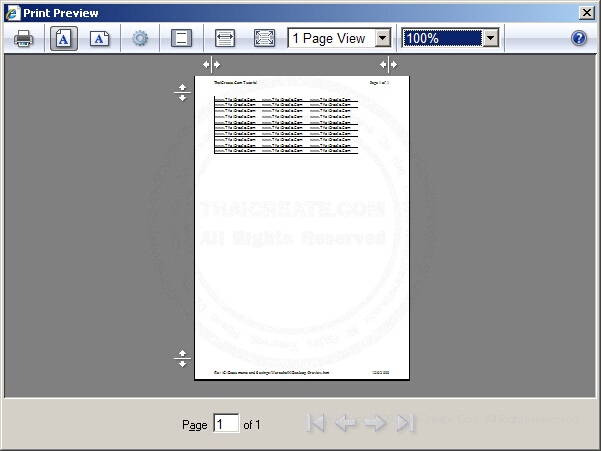Click the right margin adjust handle
601x451 pixels.
click(388, 65)
